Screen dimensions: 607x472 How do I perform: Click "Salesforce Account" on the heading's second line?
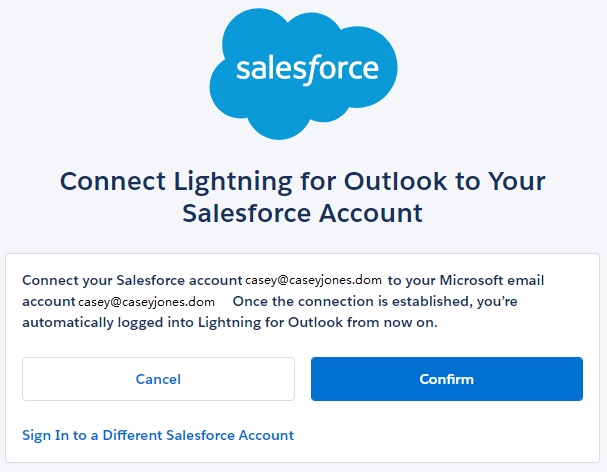click(x=302, y=213)
